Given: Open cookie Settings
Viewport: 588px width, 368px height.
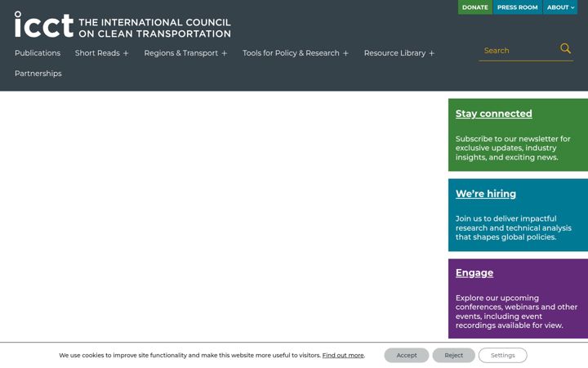Looking at the screenshot, I should 503,355.
